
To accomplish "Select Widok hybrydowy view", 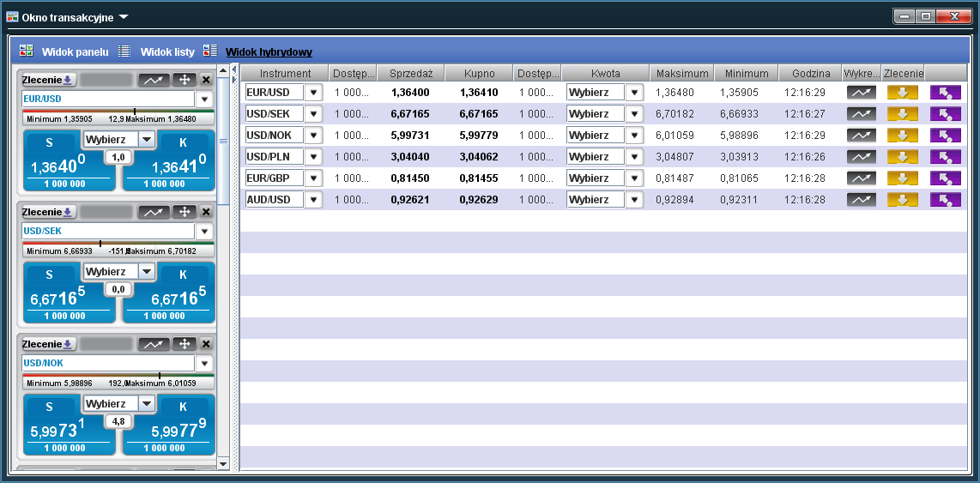I will (269, 51).
